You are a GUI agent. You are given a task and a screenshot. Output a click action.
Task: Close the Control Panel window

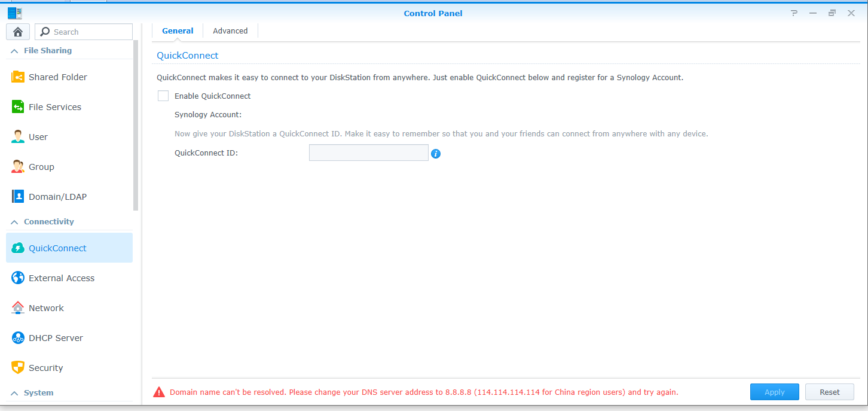click(851, 13)
